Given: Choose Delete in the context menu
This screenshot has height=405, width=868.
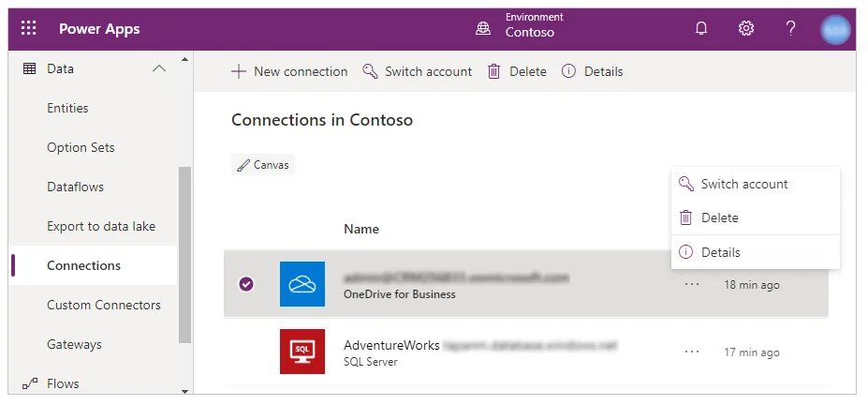Looking at the screenshot, I should pyautogui.click(x=719, y=217).
